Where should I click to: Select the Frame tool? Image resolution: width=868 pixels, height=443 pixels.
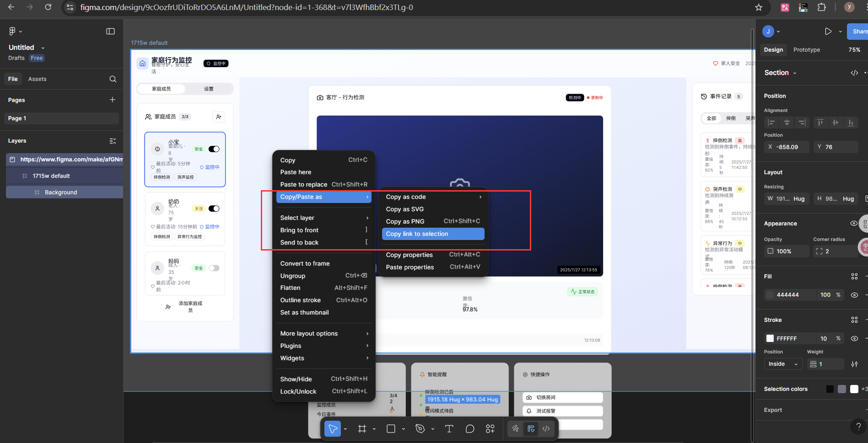(x=362, y=429)
